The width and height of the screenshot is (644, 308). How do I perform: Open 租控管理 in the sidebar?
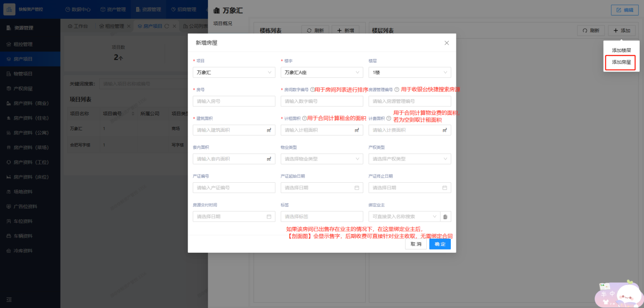[30, 44]
